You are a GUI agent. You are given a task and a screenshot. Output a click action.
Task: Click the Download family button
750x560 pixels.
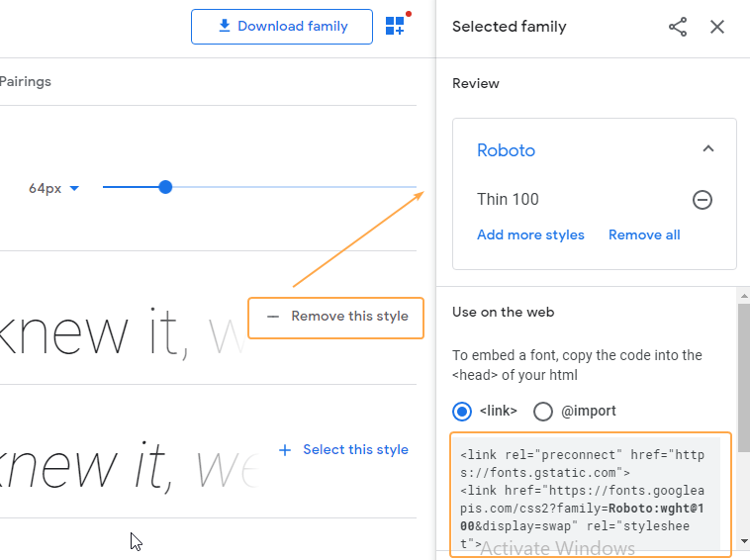pyautogui.click(x=282, y=27)
